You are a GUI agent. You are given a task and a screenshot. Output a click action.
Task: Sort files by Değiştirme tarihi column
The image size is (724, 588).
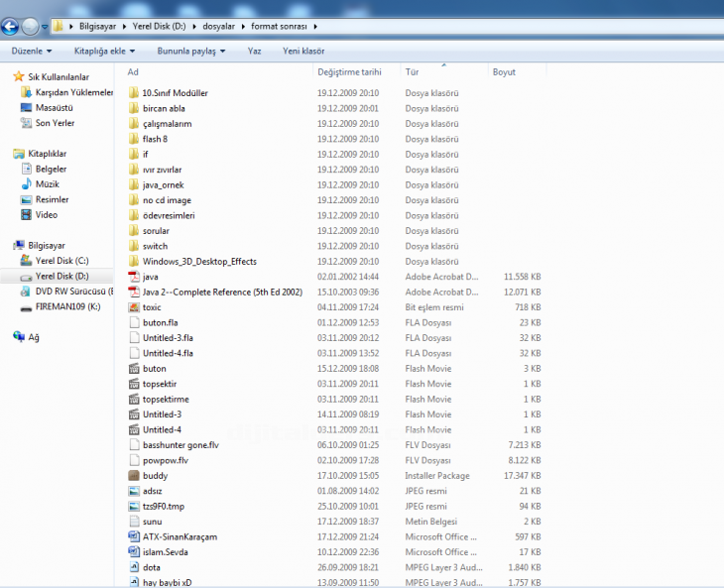(349, 72)
